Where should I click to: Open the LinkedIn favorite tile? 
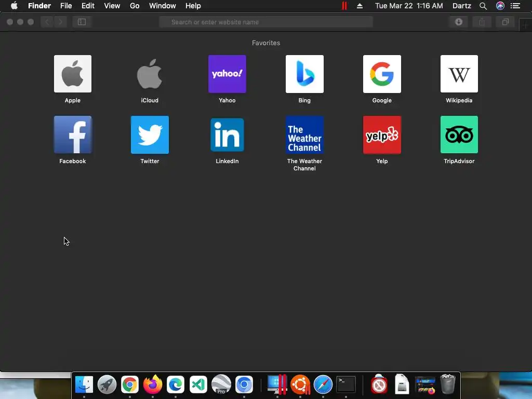coord(227,135)
